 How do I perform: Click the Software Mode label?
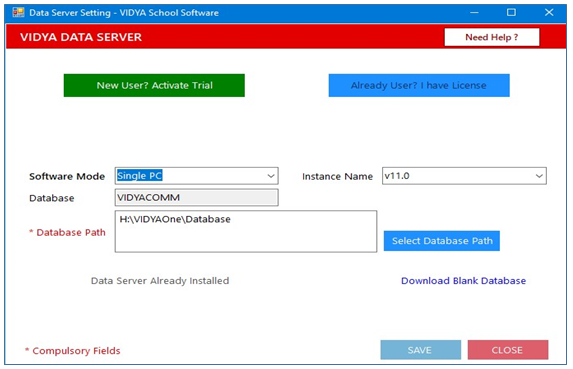pos(67,176)
